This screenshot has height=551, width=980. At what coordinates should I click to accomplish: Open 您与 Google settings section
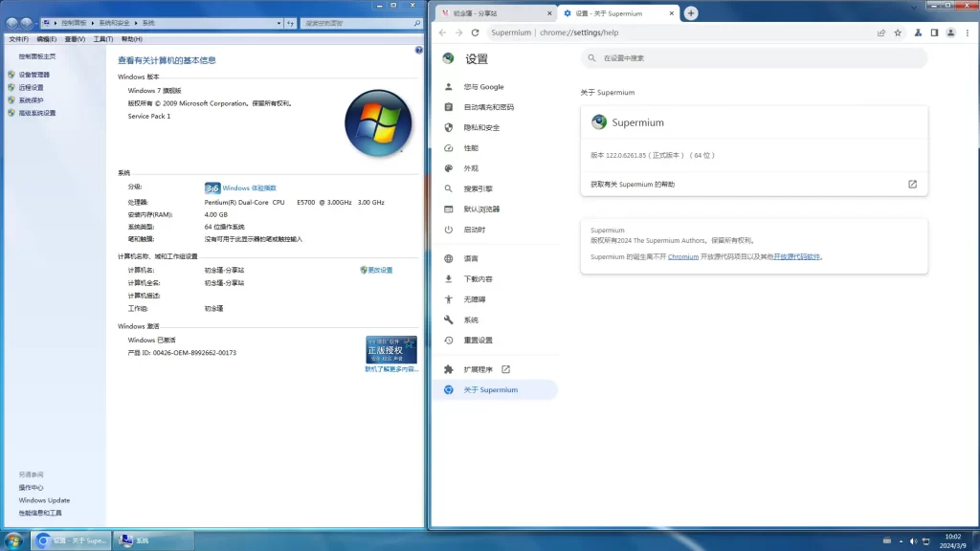483,87
